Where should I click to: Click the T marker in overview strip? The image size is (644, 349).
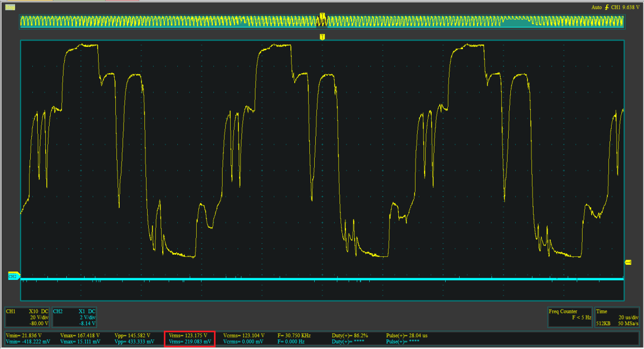[x=322, y=15]
